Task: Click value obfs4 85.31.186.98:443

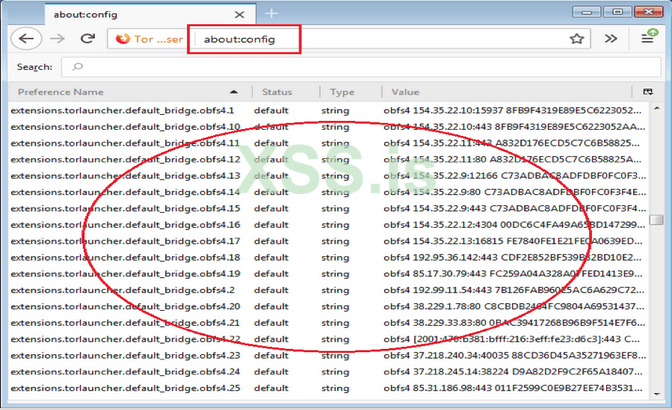Action: click(x=513, y=388)
